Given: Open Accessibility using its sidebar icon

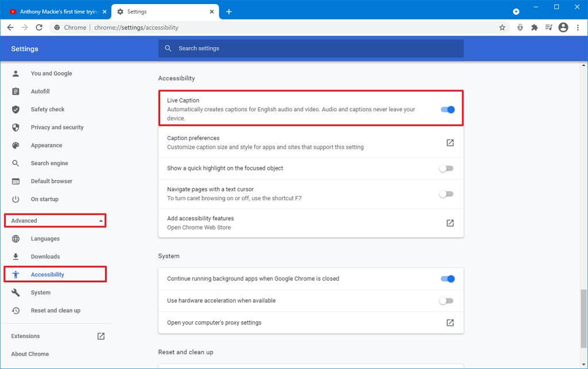Looking at the screenshot, I should (15, 274).
